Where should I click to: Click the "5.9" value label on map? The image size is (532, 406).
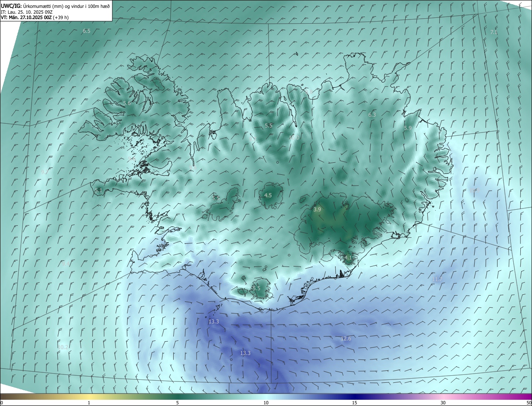click(x=408, y=128)
